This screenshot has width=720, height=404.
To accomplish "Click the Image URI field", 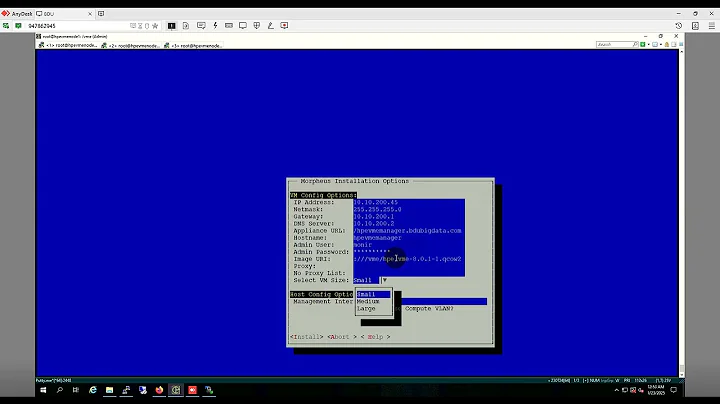I will tap(409, 259).
